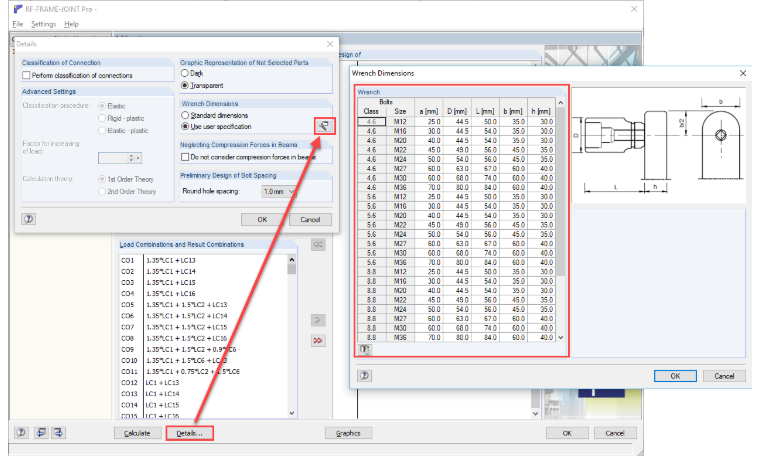Image resolution: width=760 pixels, height=456 pixels.
Task: Click Cancel in Details dialog
Action: 310,220
